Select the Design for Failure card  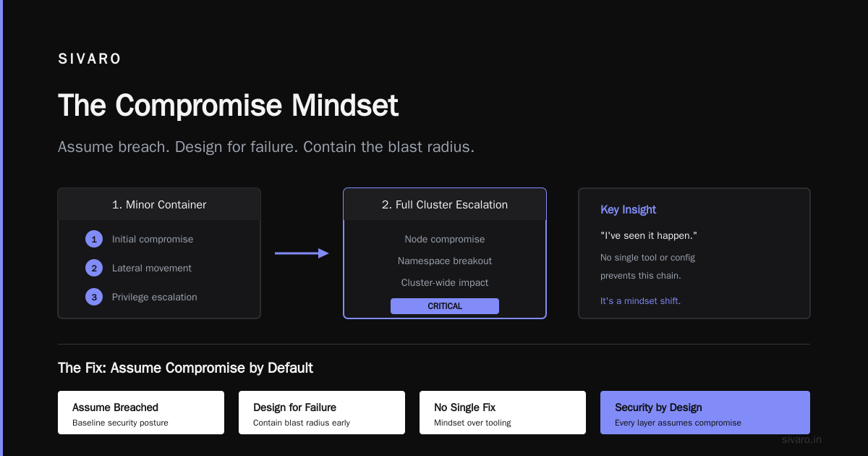[x=322, y=413]
